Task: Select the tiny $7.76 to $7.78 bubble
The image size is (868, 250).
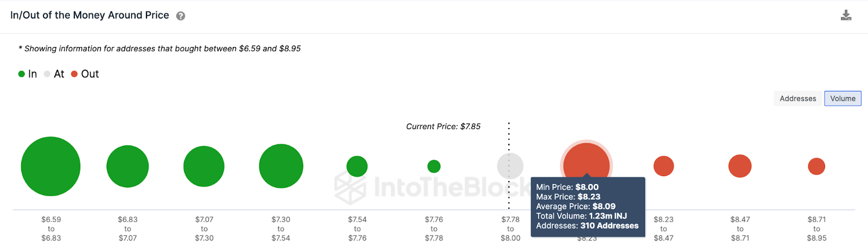Action: point(434,166)
